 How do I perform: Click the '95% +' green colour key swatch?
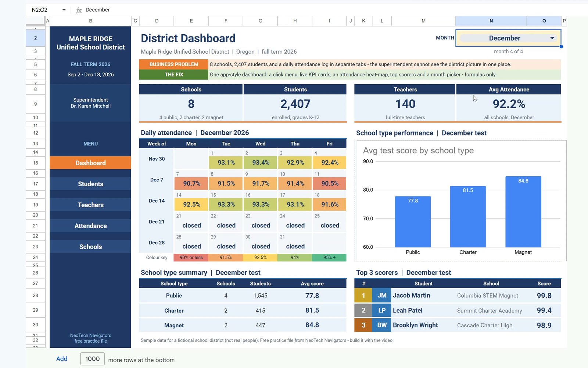coord(329,258)
